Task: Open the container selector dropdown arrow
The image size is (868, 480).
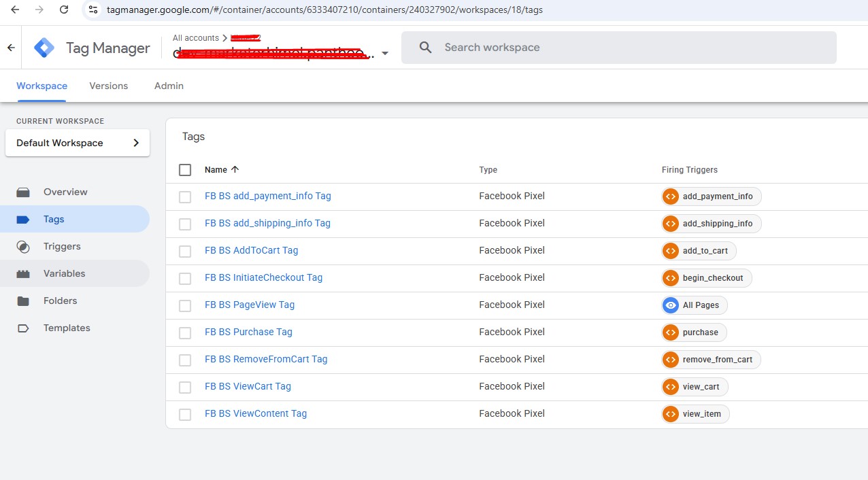Action: (x=385, y=54)
